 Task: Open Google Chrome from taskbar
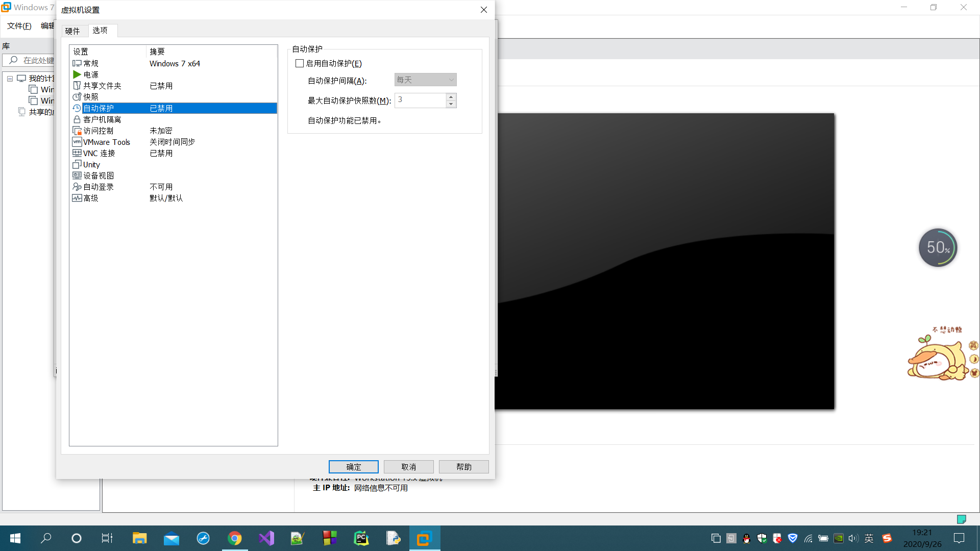coord(234,538)
